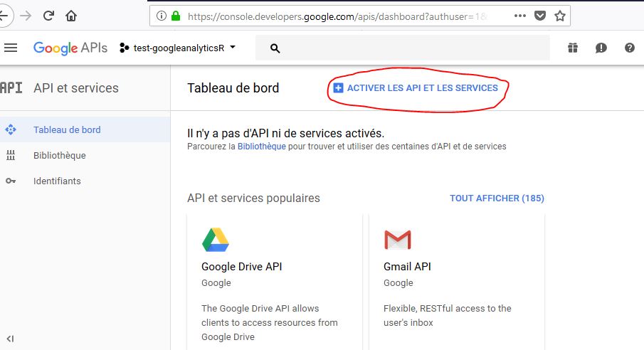Collapse the sidebar panel
644x350 pixels.
tap(10, 339)
